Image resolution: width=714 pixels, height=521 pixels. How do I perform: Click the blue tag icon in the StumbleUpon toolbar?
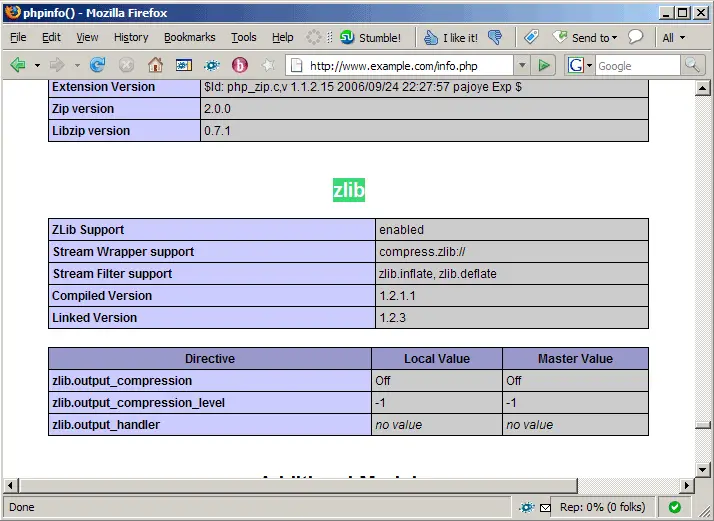(x=531, y=37)
